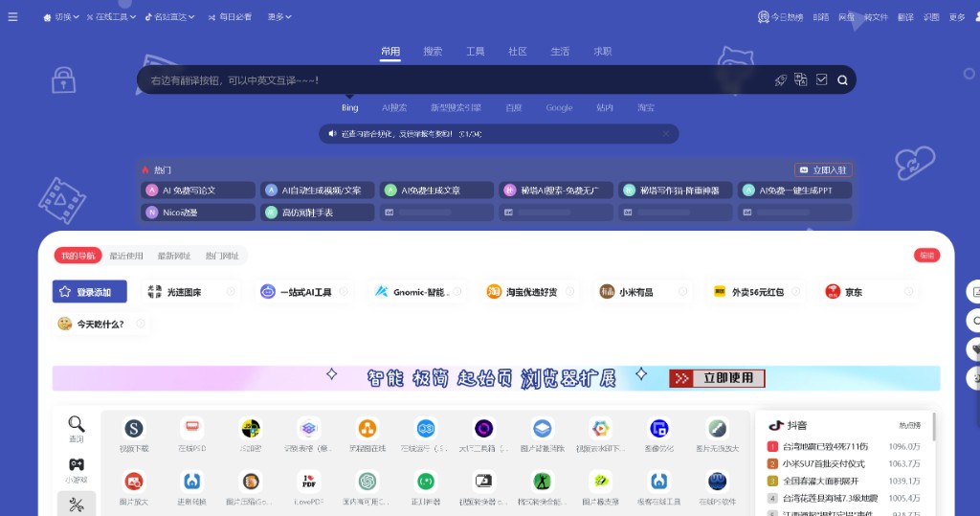Open the 今天吃什么? shortcut

point(101,324)
